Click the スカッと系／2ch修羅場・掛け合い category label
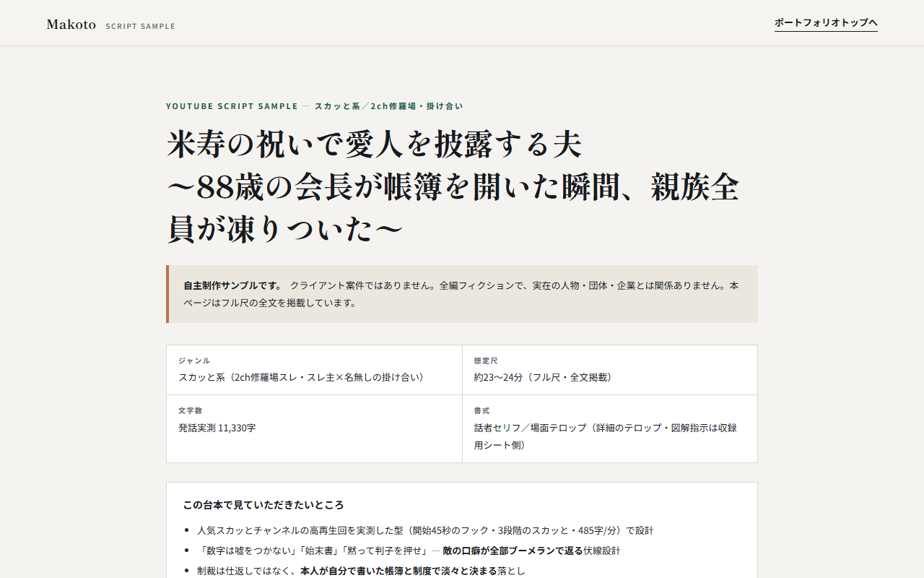This screenshot has width=924, height=578. (x=388, y=106)
